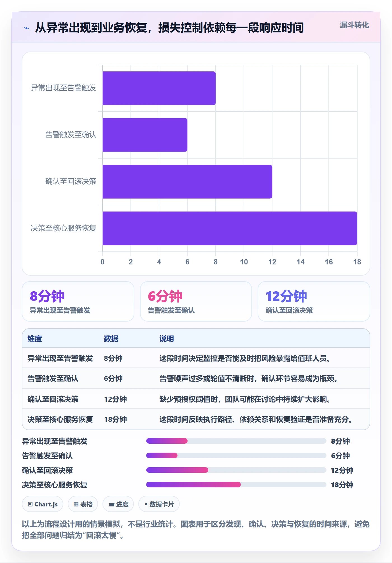Click the 决策至核心服务恢复 progress bar
392x563 pixels.
236,485
